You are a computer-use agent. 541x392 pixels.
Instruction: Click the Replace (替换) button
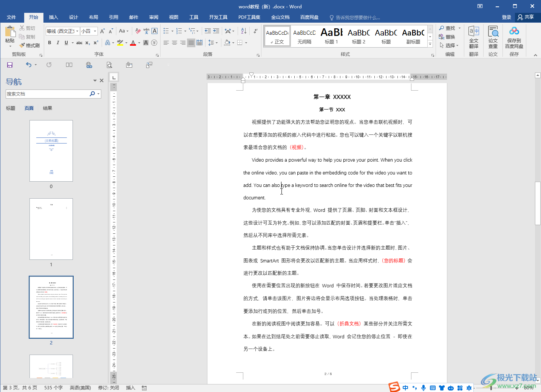(447, 37)
